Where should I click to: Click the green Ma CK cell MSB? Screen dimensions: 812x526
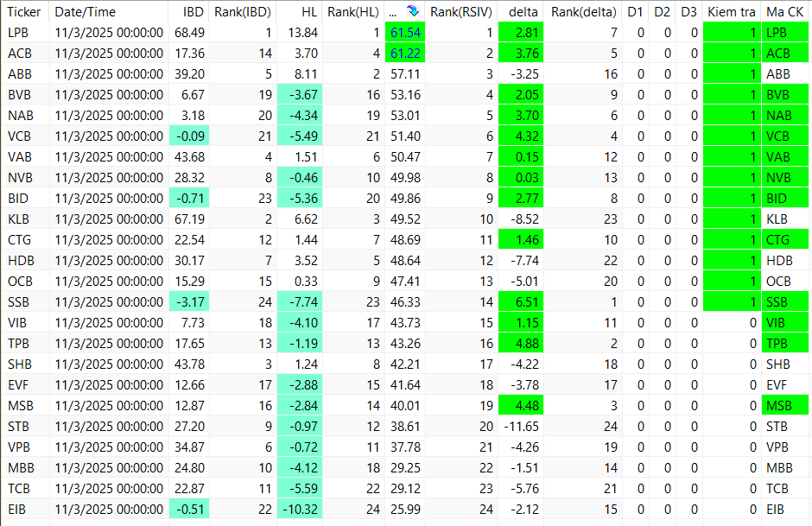click(785, 405)
